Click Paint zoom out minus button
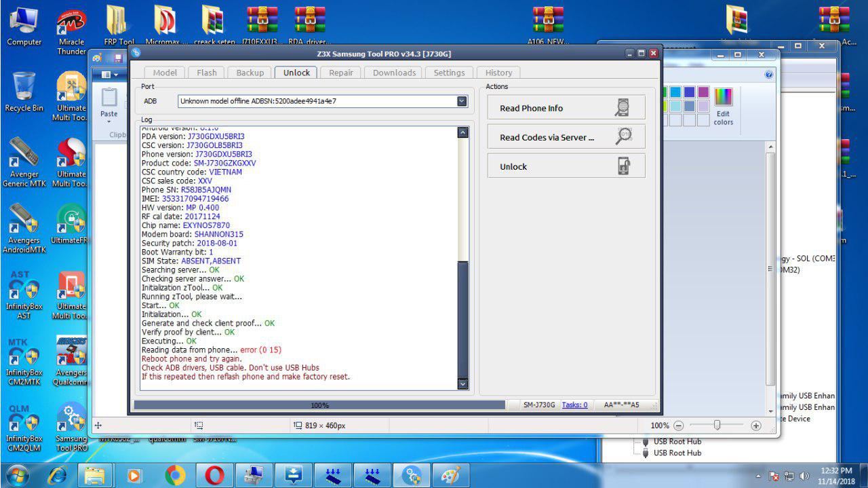 678,426
